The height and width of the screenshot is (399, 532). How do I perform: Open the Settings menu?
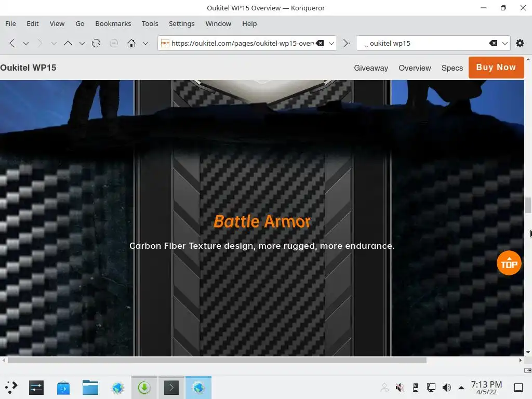pos(181,23)
